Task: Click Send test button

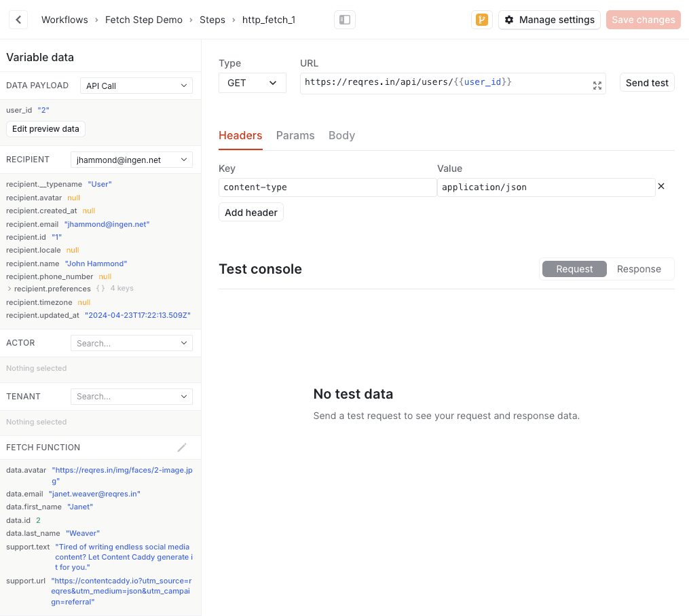Action: point(646,82)
